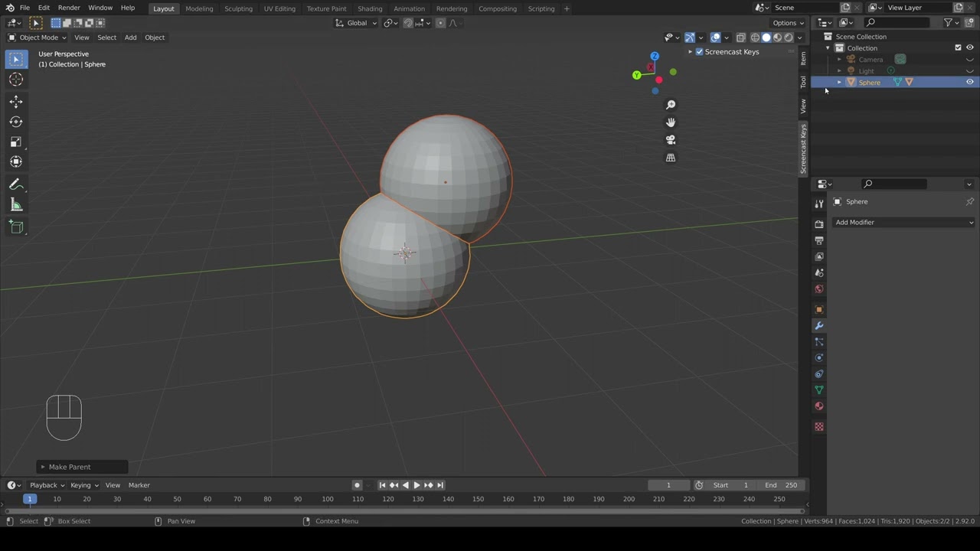Open Physics properties tab

pos(819,357)
